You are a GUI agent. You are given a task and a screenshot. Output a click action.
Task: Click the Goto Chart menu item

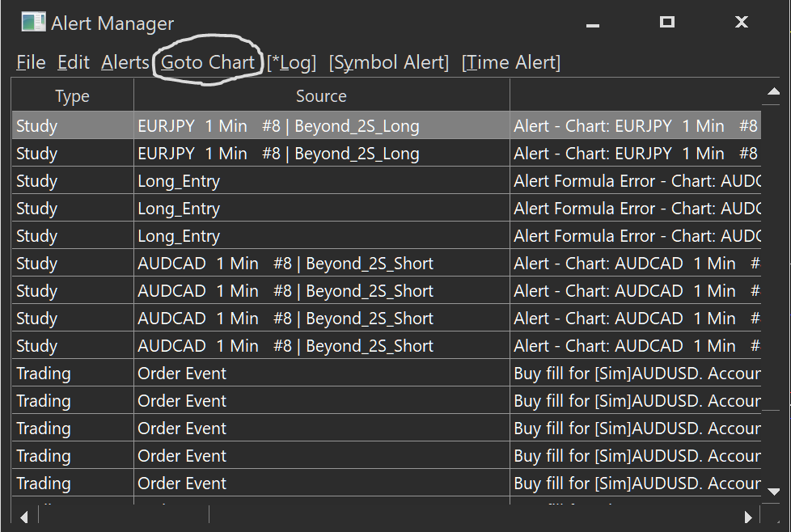click(x=208, y=62)
